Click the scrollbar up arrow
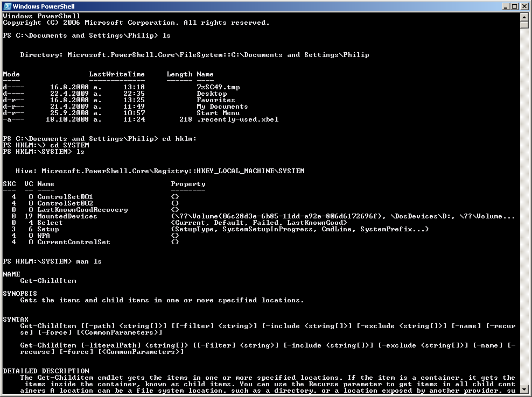The height and width of the screenshot is (397, 532). [524, 17]
